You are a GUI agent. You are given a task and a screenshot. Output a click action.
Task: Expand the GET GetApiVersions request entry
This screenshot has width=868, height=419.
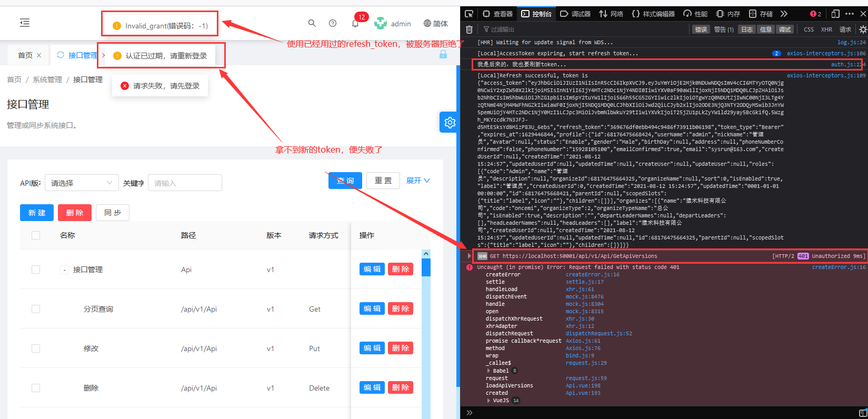tap(470, 256)
